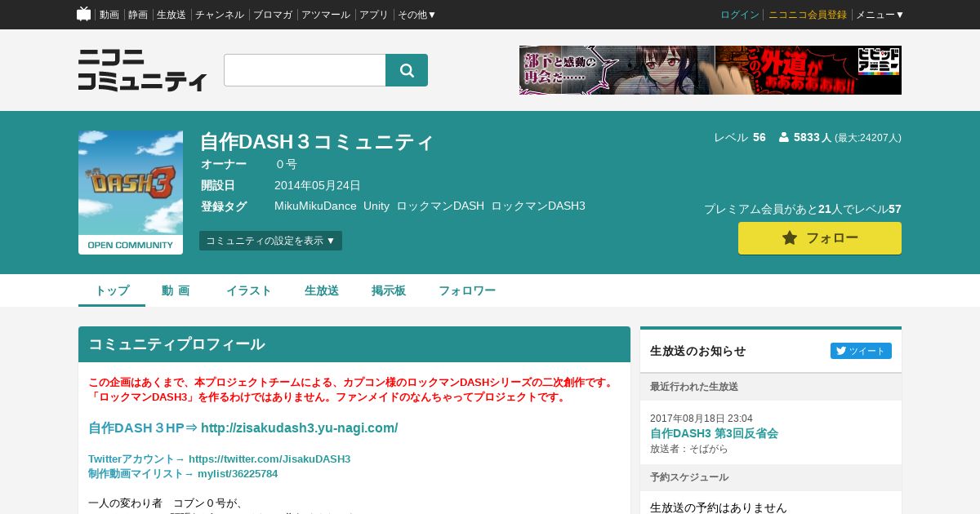Switch to the 生放送 community tab
980x514 pixels.
click(x=322, y=290)
